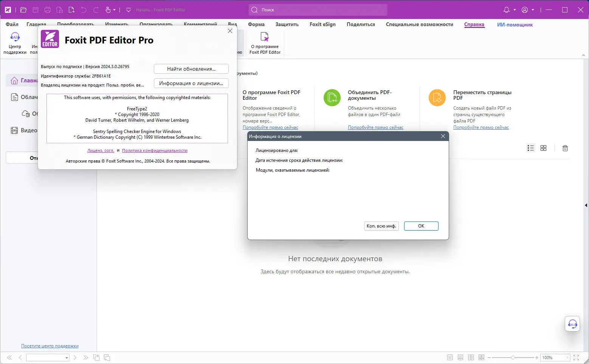Click "Коп. всю инф." in license dialog

click(x=381, y=226)
